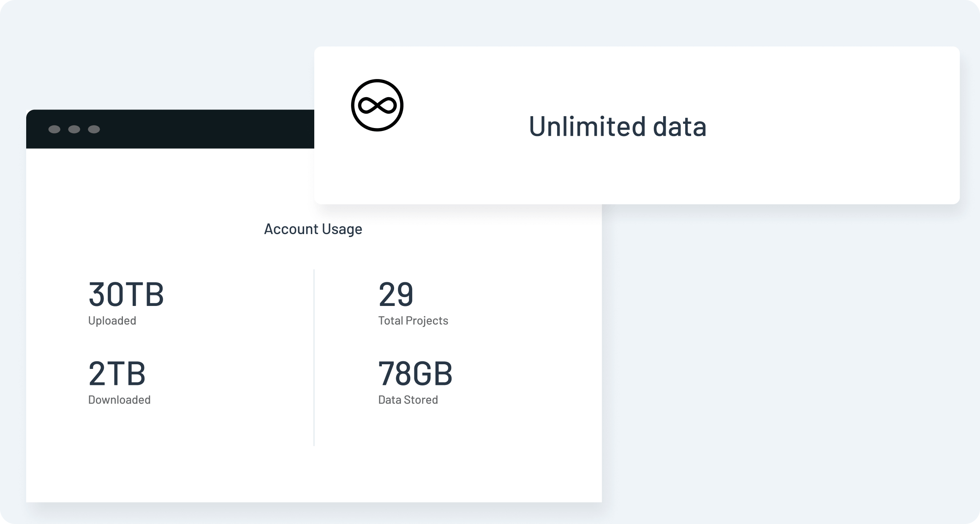
Task: Open the Total Projects label
Action: [413, 321]
